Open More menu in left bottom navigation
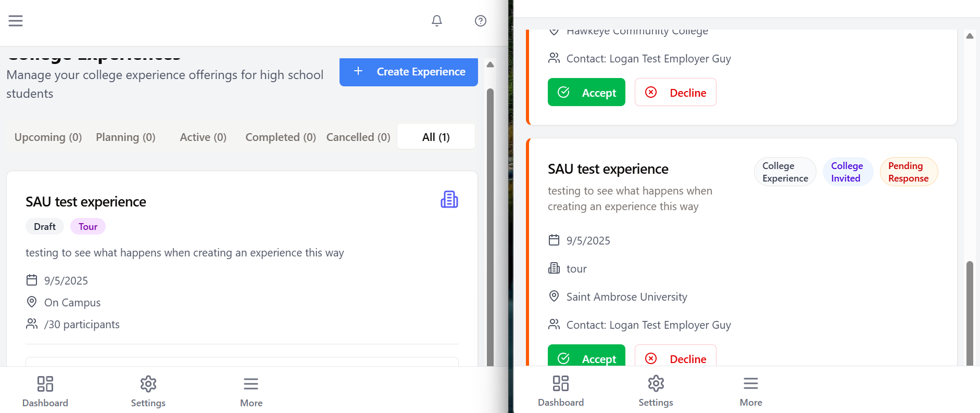Viewport: 980px width, 413px height. pos(251,391)
